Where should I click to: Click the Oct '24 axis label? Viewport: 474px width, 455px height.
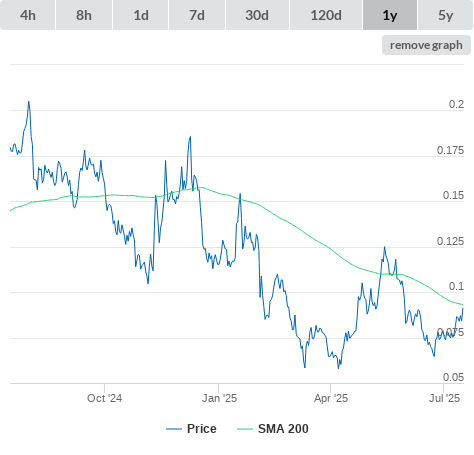click(x=104, y=398)
